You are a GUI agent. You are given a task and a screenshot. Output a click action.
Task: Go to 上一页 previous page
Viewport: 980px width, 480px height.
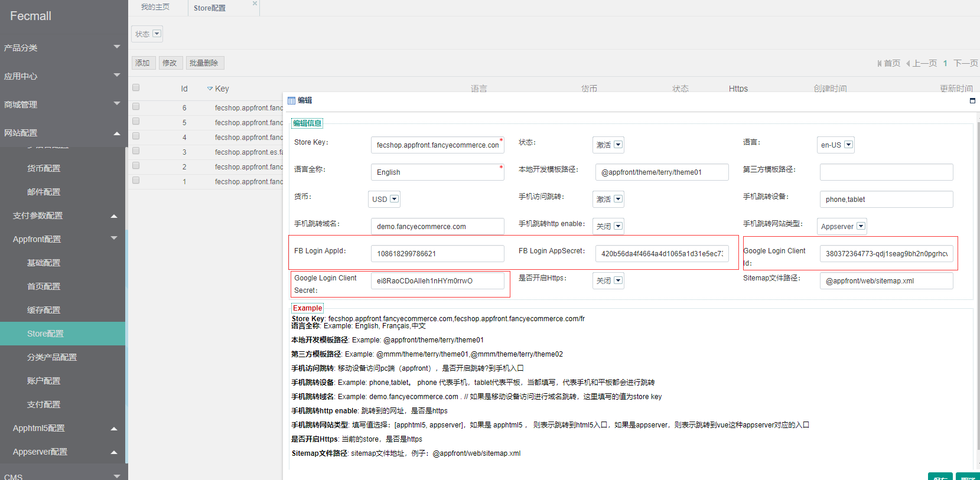tap(922, 63)
